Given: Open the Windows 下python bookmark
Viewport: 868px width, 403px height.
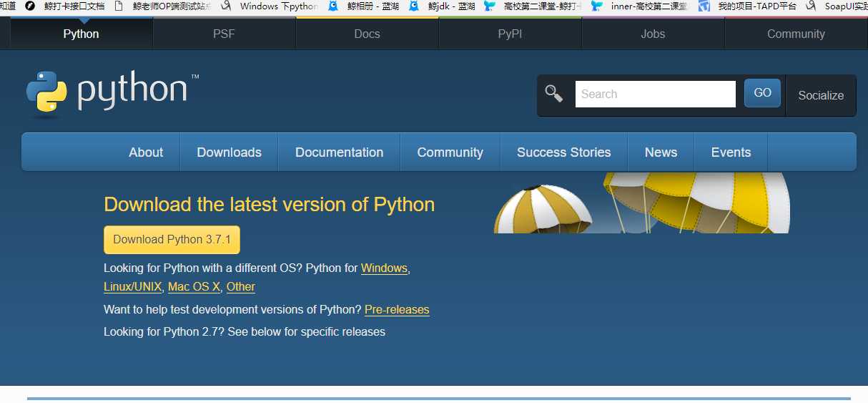Looking at the screenshot, I should [x=270, y=6].
